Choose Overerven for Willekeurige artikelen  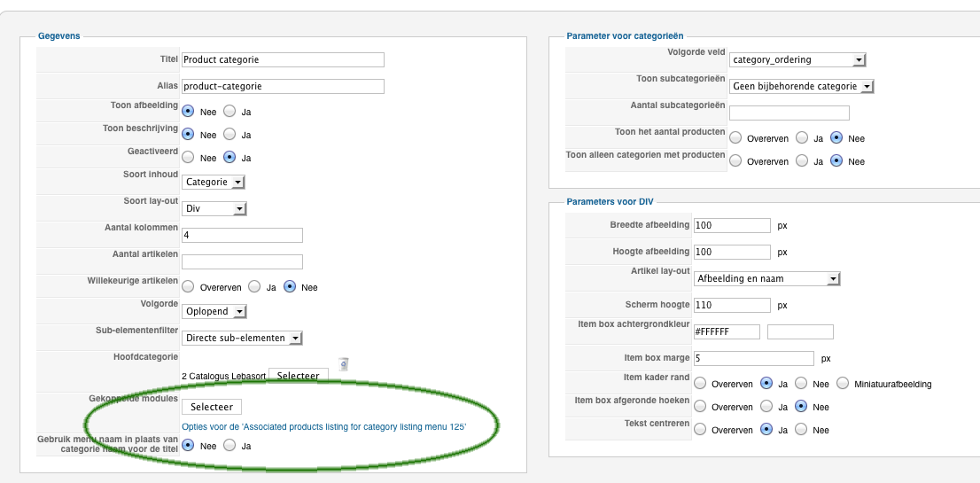(x=188, y=287)
